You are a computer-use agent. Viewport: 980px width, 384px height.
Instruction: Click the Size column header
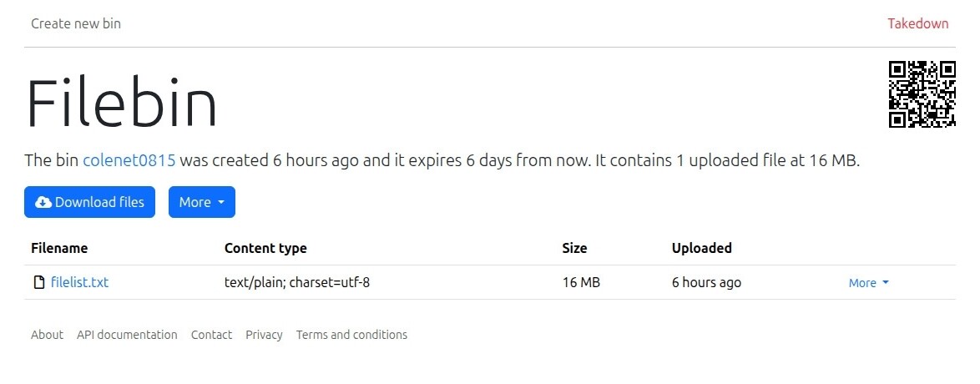(574, 248)
